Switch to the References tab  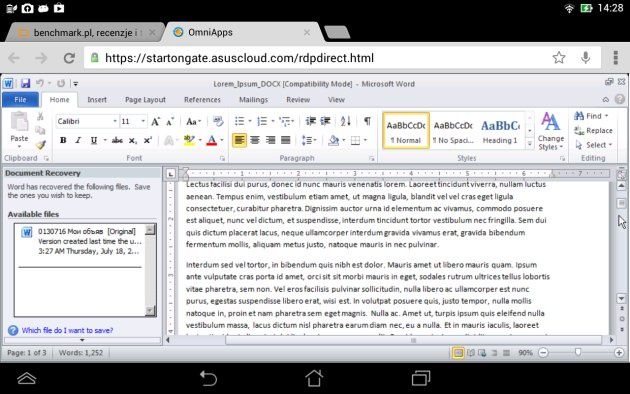pyautogui.click(x=202, y=100)
